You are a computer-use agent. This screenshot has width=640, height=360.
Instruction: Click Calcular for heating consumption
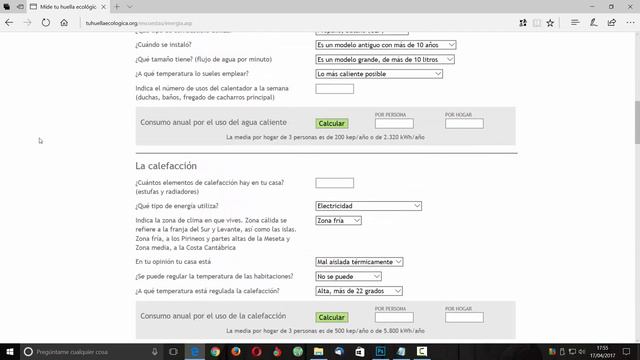331,317
